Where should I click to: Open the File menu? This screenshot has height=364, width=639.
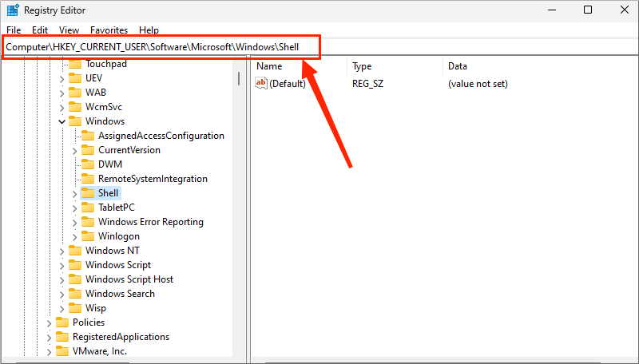(x=14, y=30)
